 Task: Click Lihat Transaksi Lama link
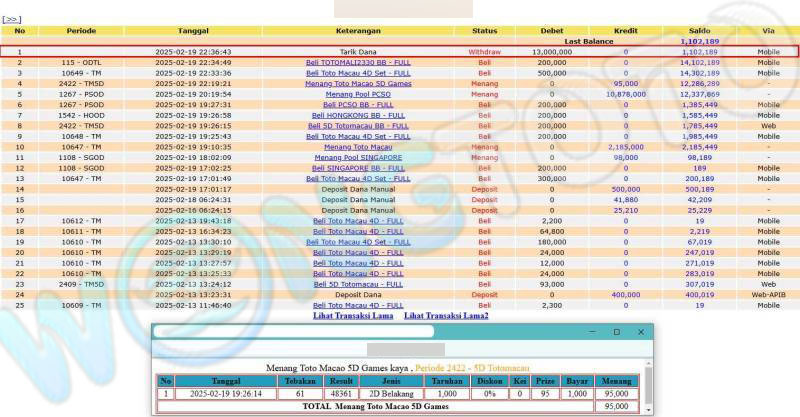pyautogui.click(x=355, y=316)
